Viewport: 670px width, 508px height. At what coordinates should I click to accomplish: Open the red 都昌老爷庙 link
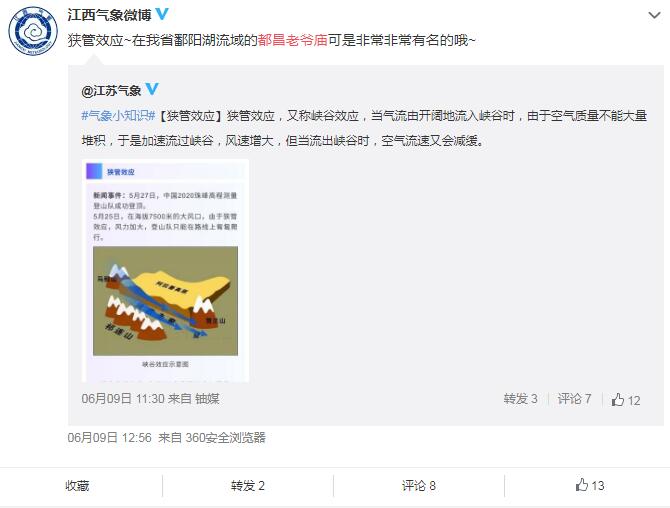[293, 40]
